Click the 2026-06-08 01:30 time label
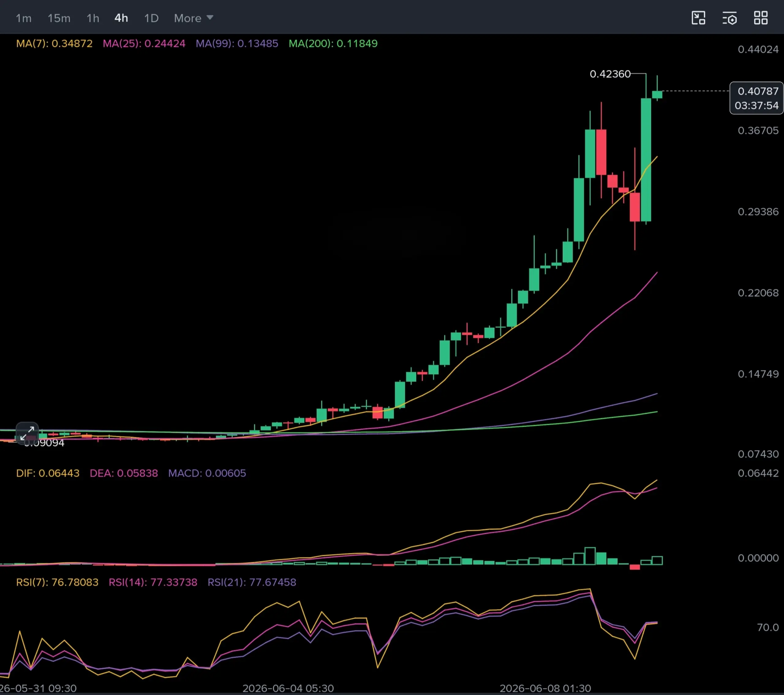 545,688
